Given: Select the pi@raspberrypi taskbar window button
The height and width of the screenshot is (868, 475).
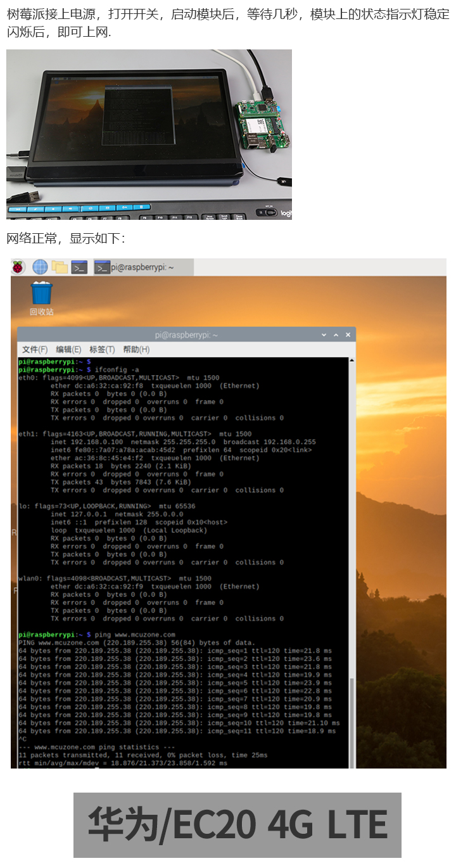Looking at the screenshot, I should [144, 267].
